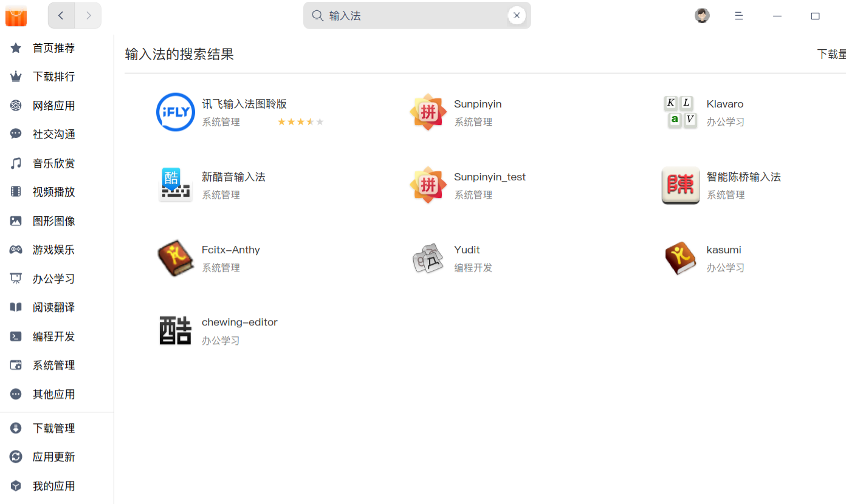Click the film icon for 视频播放
Image resolution: width=846 pixels, height=504 pixels.
(x=16, y=192)
